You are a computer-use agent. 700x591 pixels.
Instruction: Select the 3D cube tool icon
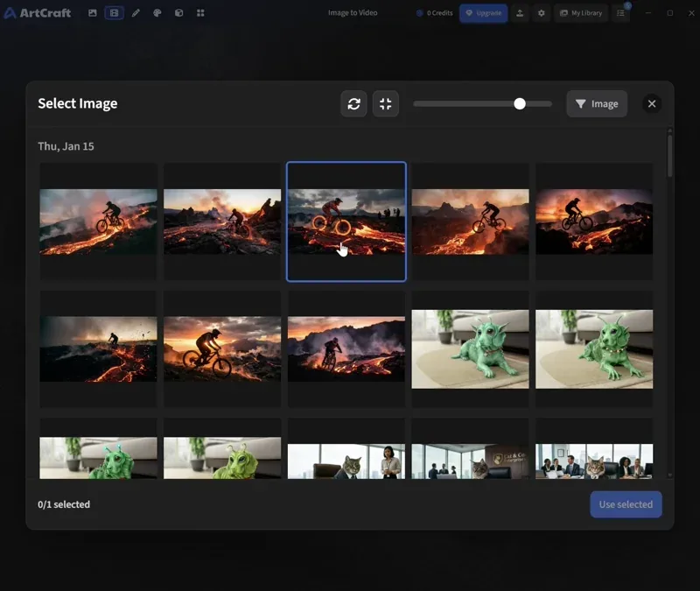tap(179, 13)
